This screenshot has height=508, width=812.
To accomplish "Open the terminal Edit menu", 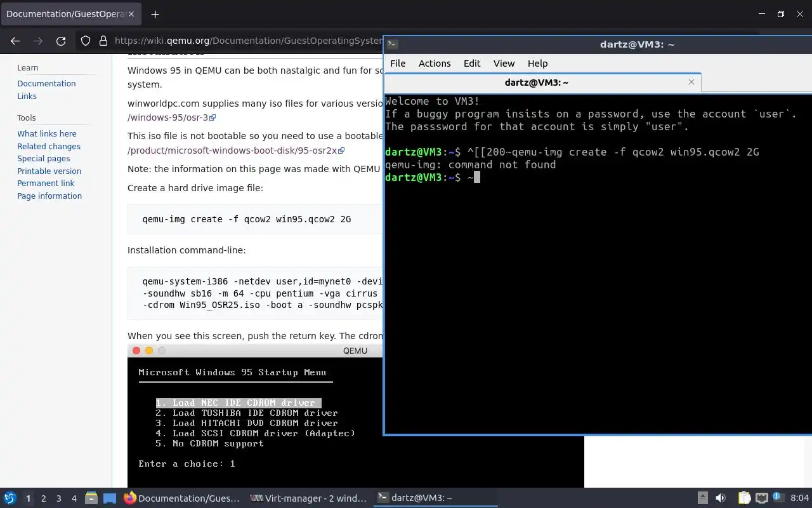I will point(472,63).
